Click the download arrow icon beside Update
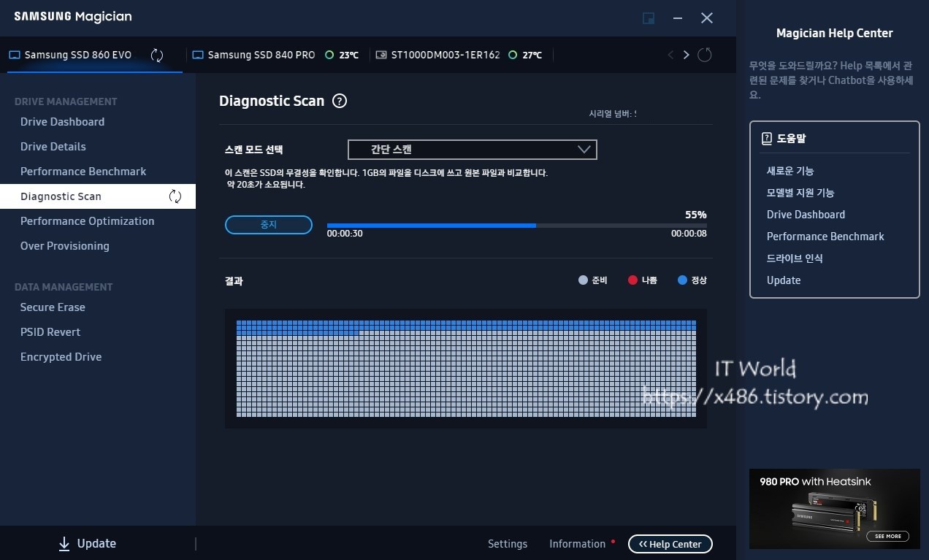 pyautogui.click(x=64, y=543)
